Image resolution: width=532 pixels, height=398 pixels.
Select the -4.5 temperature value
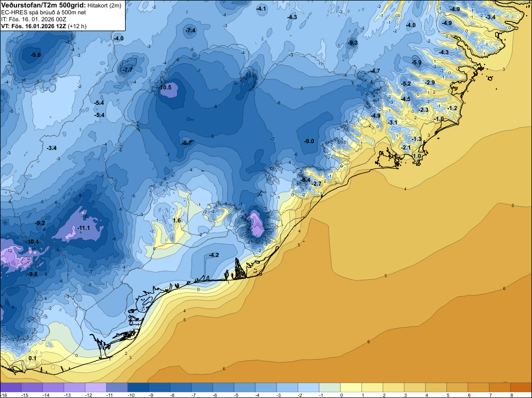point(405,99)
